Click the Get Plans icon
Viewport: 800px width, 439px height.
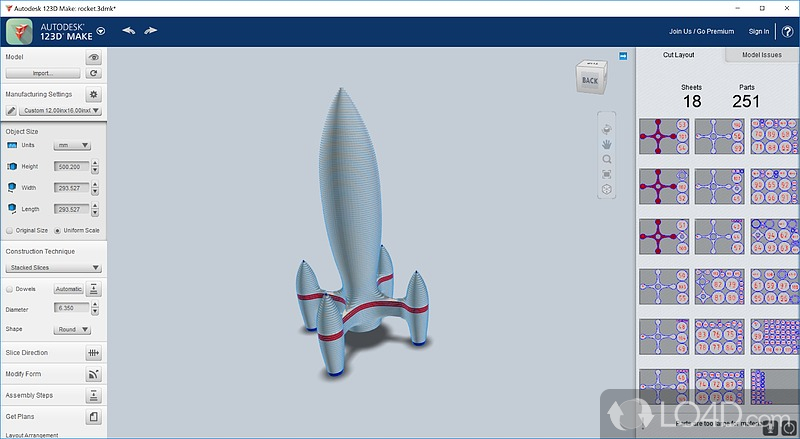pyautogui.click(x=93, y=417)
